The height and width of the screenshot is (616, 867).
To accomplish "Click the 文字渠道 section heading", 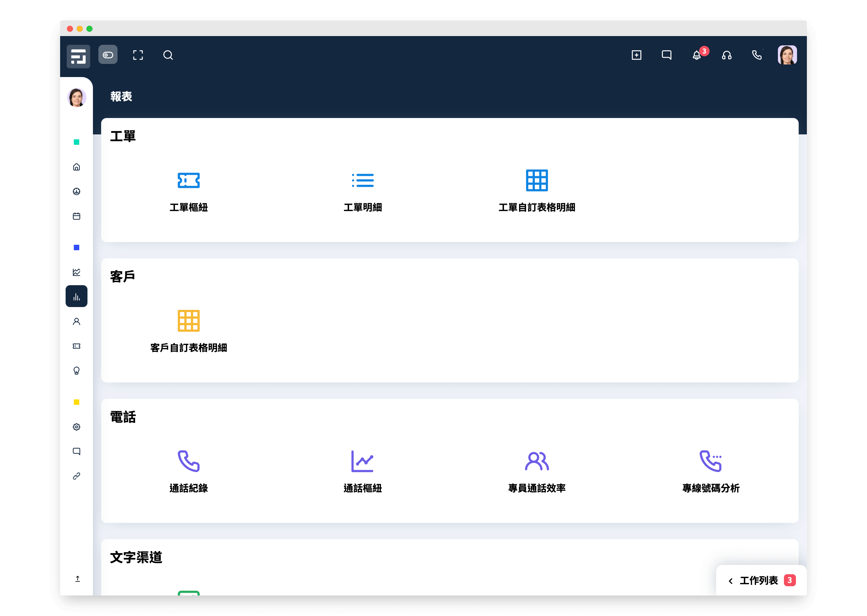I will 136,558.
